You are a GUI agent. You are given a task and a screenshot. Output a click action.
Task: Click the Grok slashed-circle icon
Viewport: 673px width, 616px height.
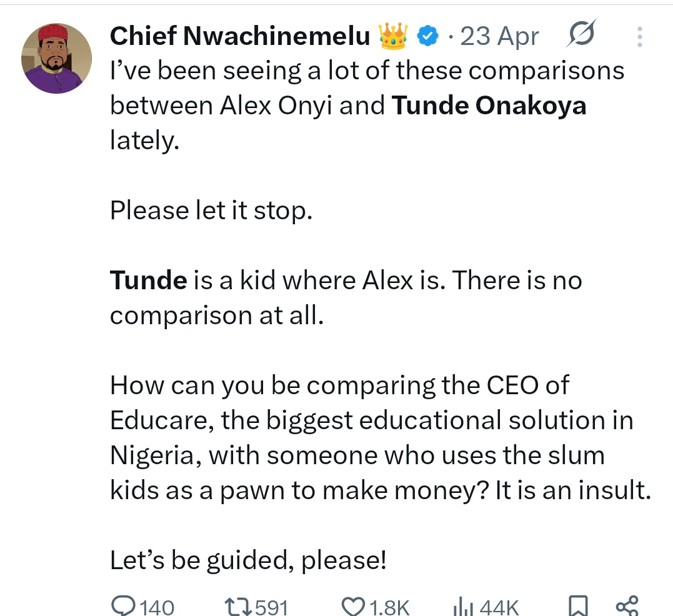(x=581, y=33)
